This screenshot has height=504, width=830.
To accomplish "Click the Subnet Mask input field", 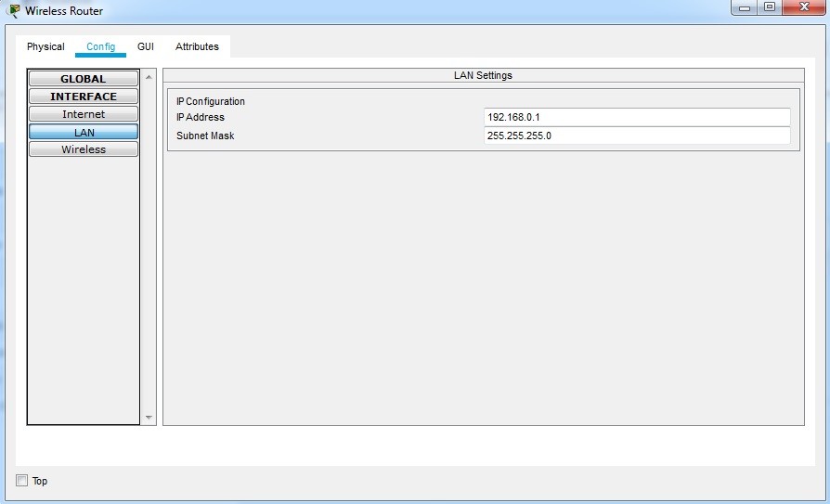I will point(637,136).
